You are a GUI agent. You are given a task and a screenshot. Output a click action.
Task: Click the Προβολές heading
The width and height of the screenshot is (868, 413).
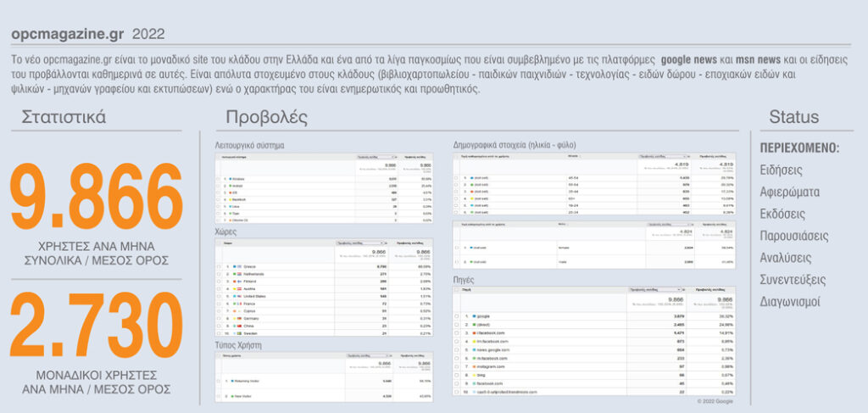(266, 117)
